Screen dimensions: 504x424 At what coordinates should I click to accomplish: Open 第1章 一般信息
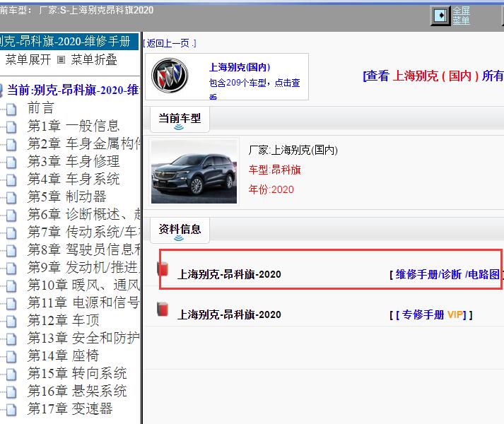[74, 125]
